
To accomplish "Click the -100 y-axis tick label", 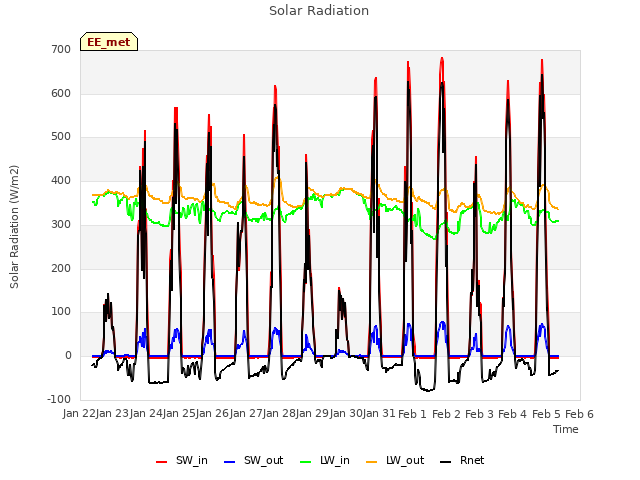I will tap(59, 400).
